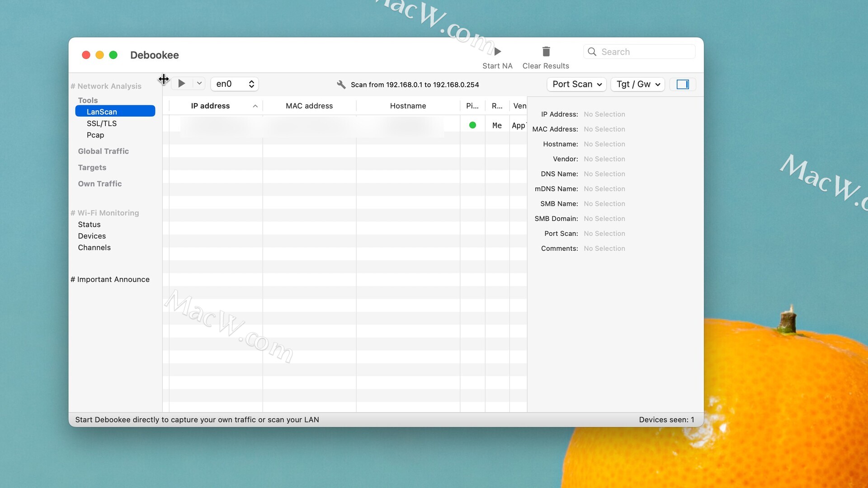The image size is (868, 488).
Task: Click the Start NA play icon
Action: pyautogui.click(x=498, y=52)
